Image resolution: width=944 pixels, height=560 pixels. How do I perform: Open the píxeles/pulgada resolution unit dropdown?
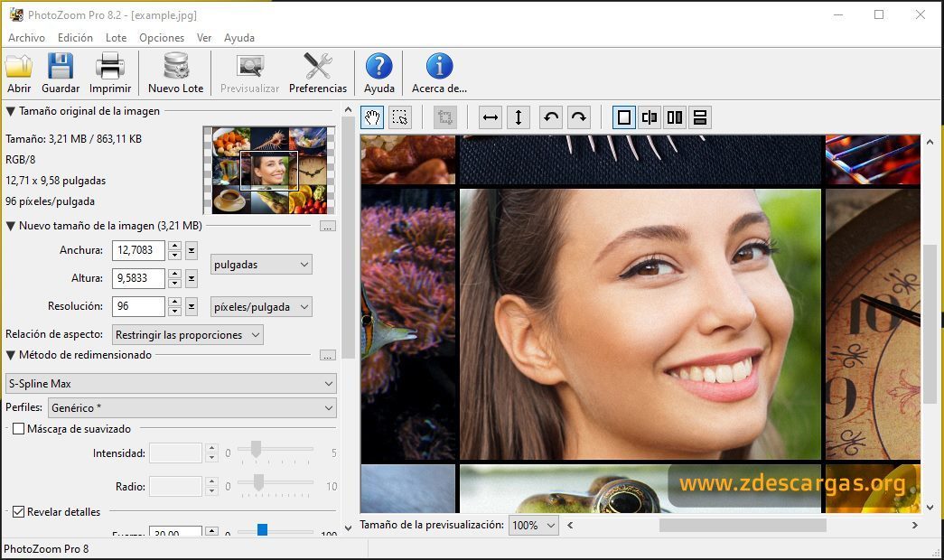(261, 306)
